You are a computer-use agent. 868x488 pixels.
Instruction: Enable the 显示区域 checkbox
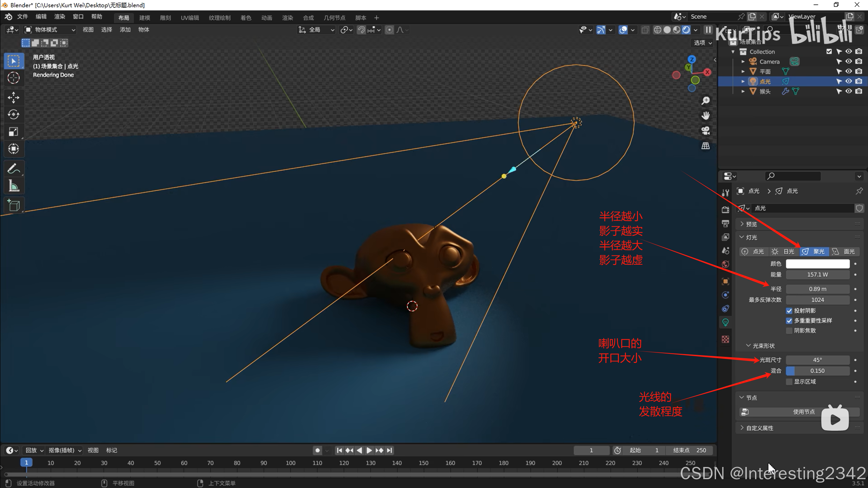(x=789, y=382)
